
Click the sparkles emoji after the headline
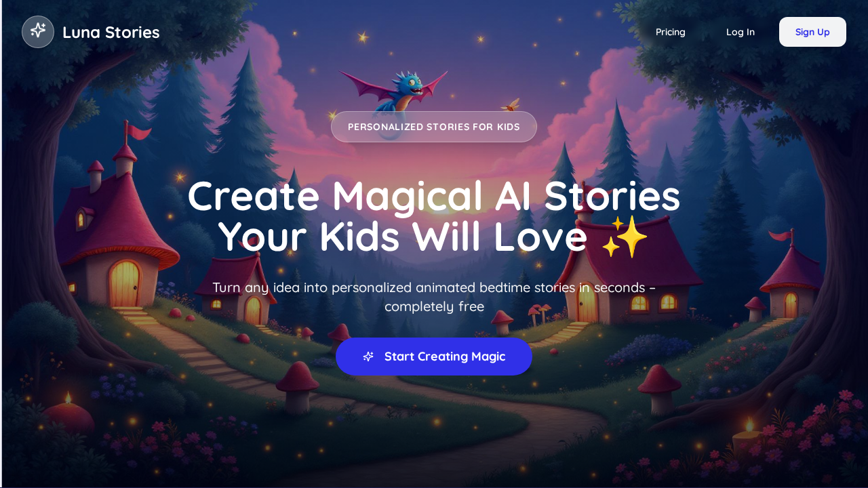[625, 237]
